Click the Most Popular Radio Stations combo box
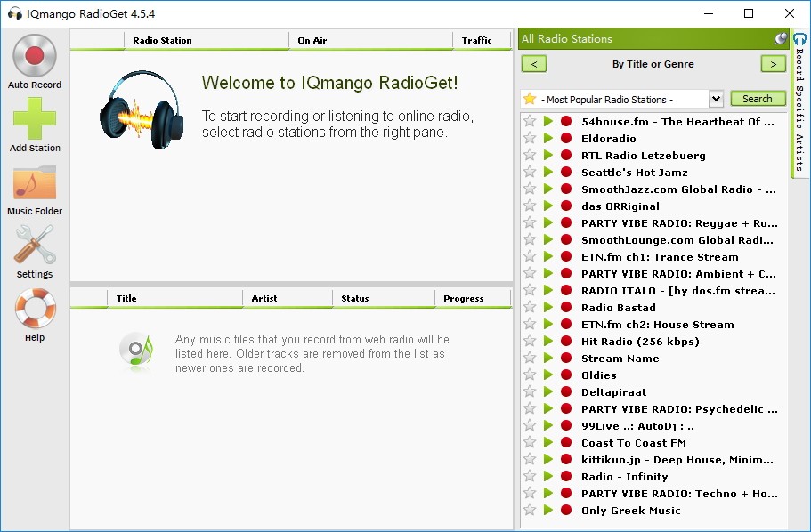The image size is (811, 532). (621, 99)
